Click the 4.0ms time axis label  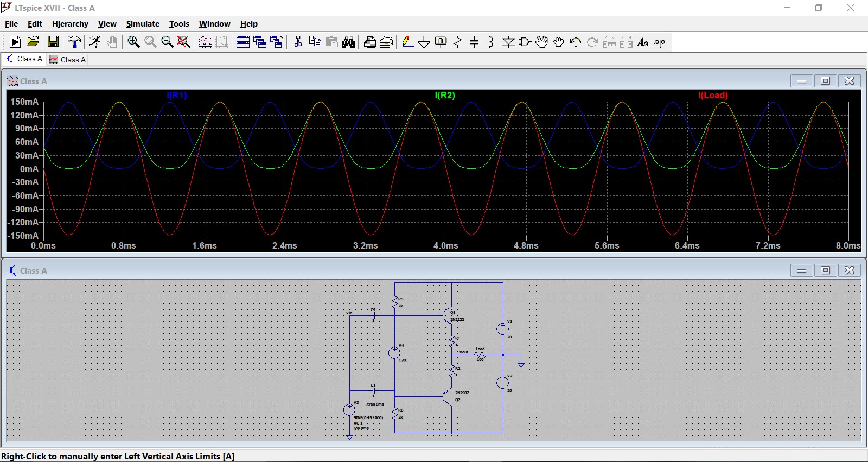[445, 245]
